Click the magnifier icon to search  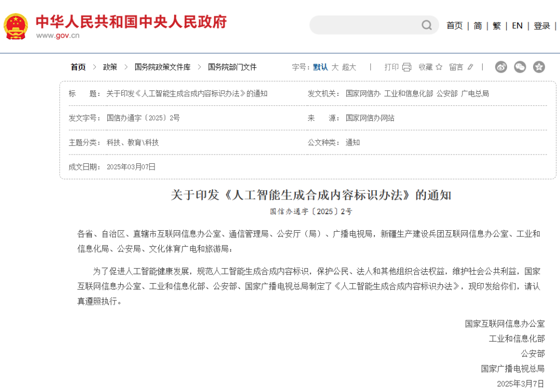tap(426, 25)
